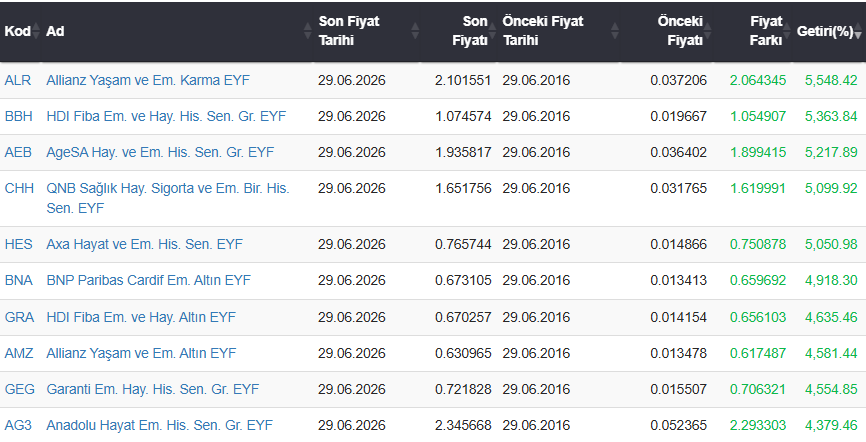This screenshot has width=866, height=442.
Task: Select return value 5,050.98
Action: (x=831, y=244)
